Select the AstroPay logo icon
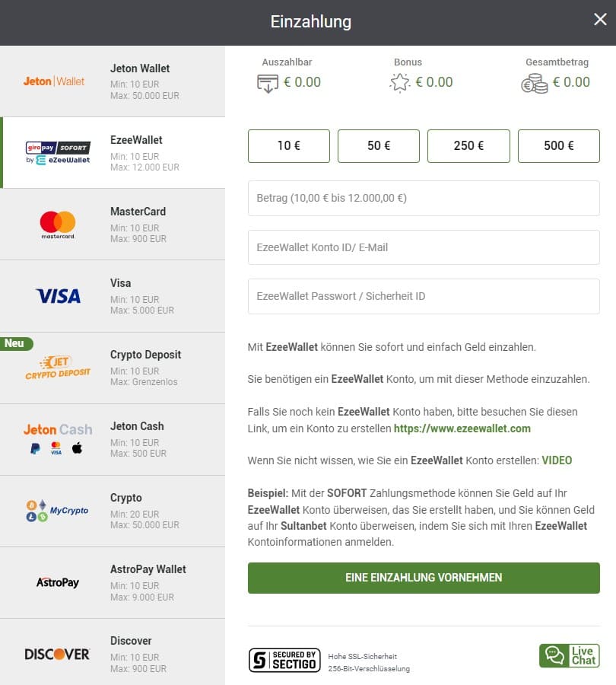 click(58, 582)
